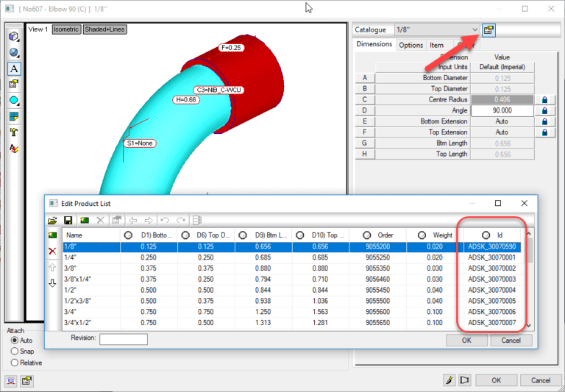Click the 3D view cube icon in left toolbar
This screenshot has height=392, width=565.
click(x=14, y=36)
